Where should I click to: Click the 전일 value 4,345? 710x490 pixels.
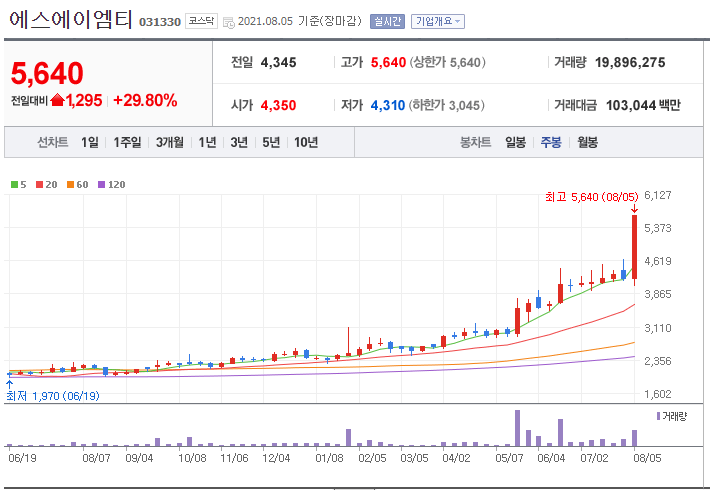tap(278, 62)
